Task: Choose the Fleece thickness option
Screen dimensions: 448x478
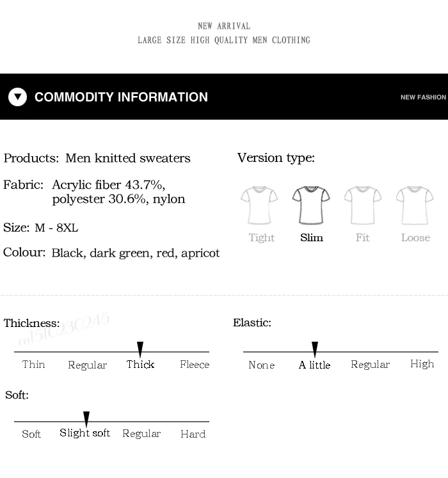Action: [195, 364]
